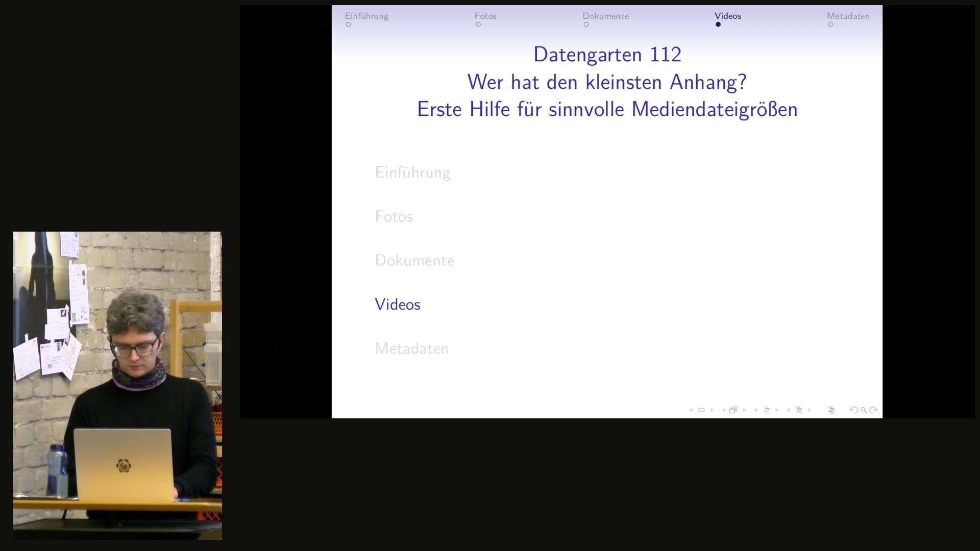Click the stacked frames icon
Image resolution: width=980 pixels, height=551 pixels.
point(733,410)
